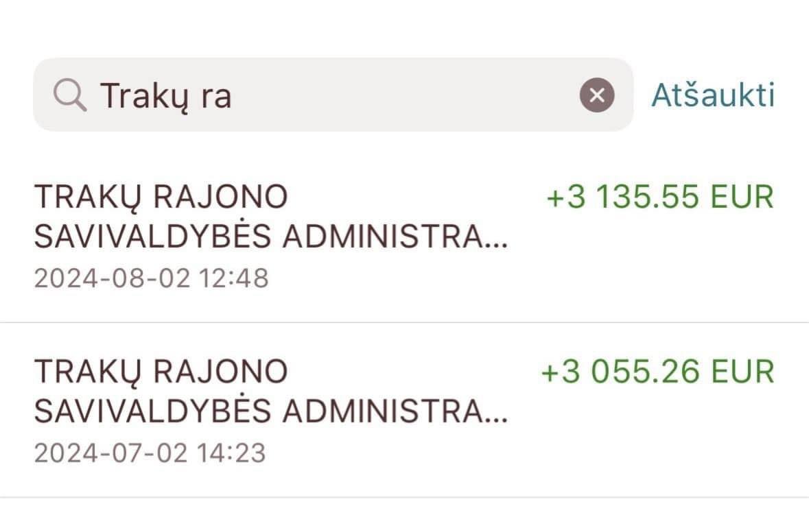Select the +3 055.26 EUR amount
Screen dimensions: 809x532
click(x=657, y=372)
